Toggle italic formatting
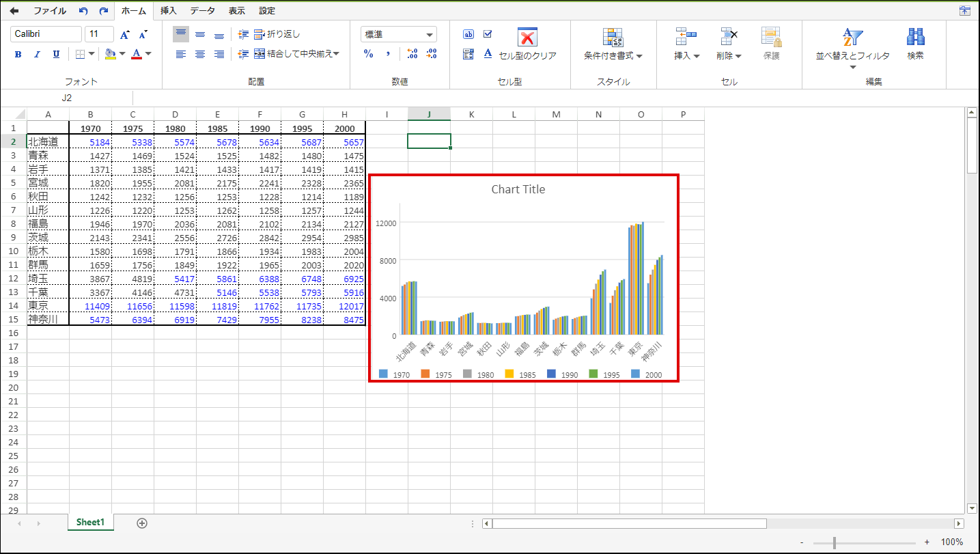This screenshot has height=554, width=980. (38, 55)
